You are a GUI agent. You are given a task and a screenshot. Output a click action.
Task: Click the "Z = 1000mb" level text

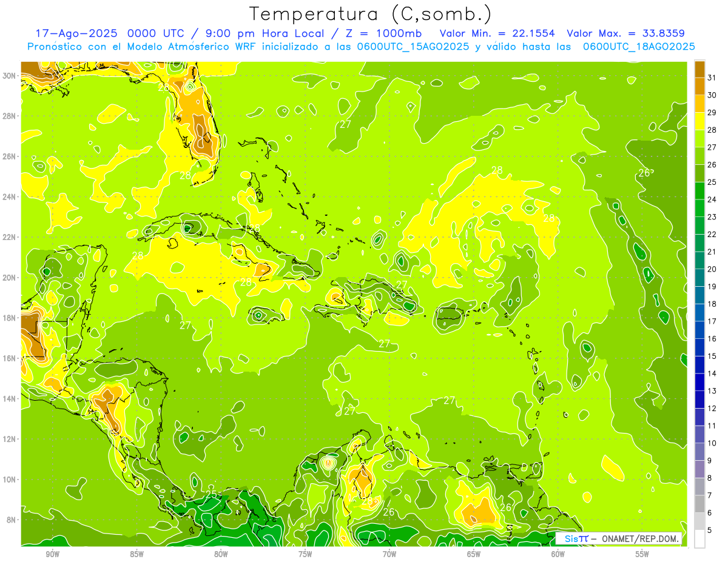click(385, 33)
